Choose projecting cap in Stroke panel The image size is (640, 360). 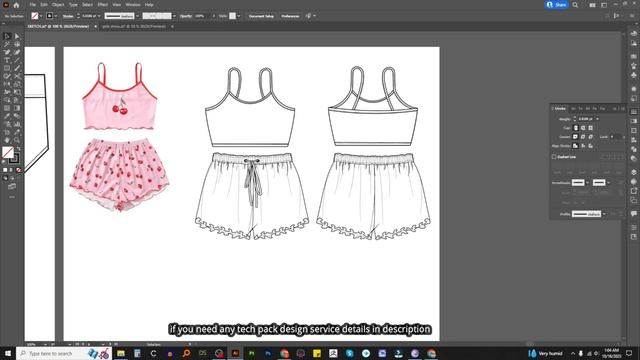coord(590,128)
